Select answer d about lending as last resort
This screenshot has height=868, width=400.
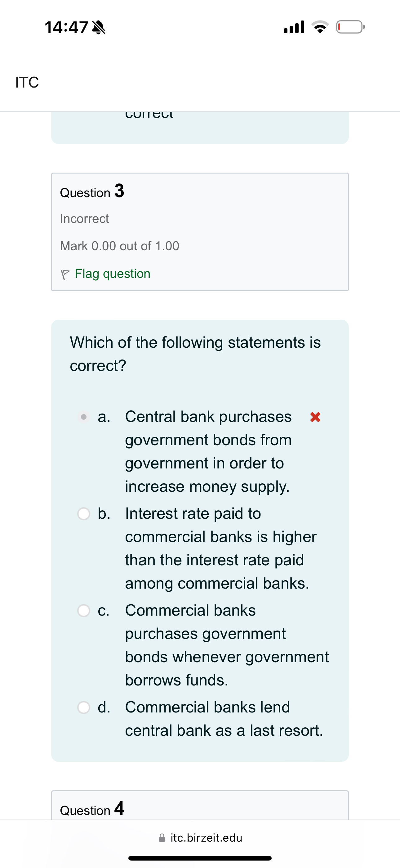pos(83,708)
